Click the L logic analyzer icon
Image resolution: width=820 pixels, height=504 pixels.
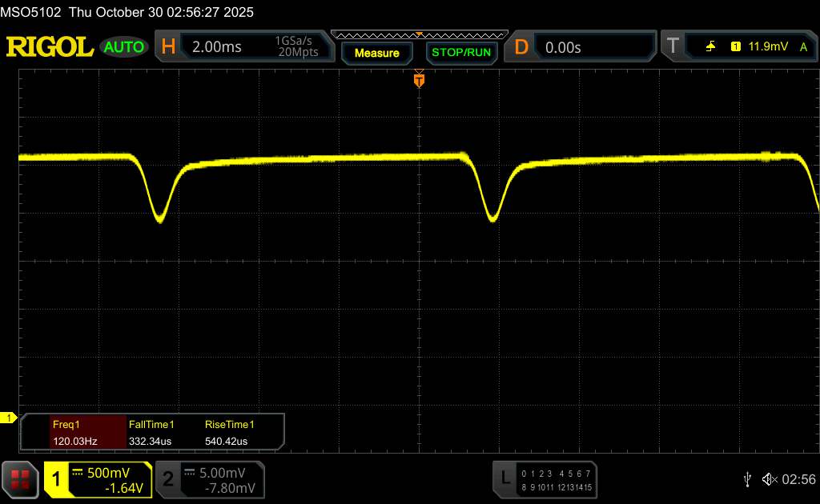pos(504,478)
